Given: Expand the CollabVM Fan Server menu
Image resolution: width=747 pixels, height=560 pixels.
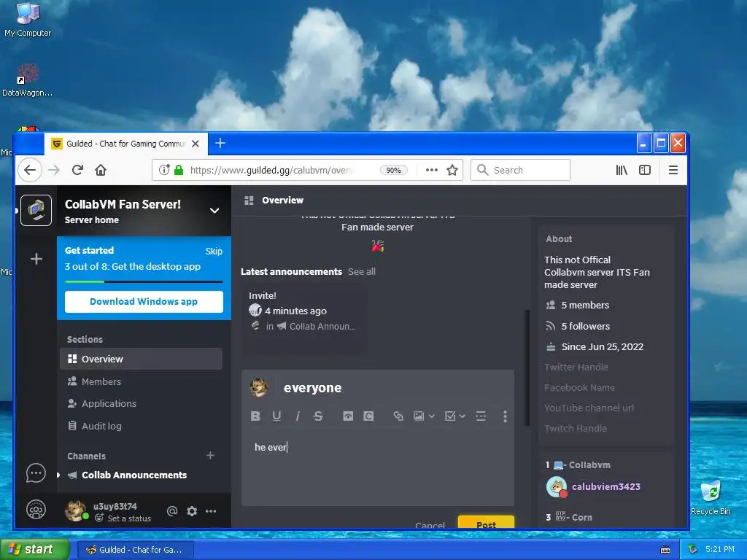Looking at the screenshot, I should coord(214,211).
